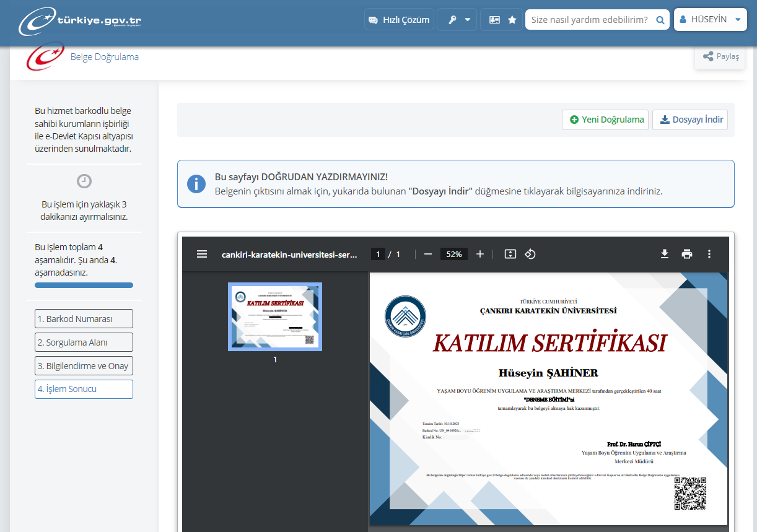Zoom out the PDF with minus icon

click(x=427, y=254)
